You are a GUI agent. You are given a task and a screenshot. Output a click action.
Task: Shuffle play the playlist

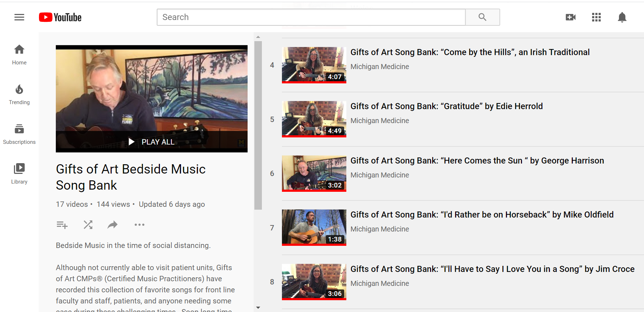(x=88, y=225)
